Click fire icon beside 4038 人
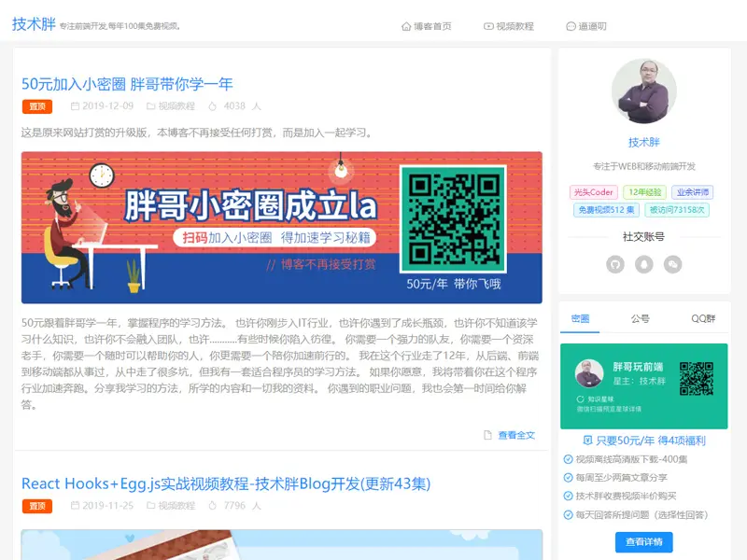 (213, 106)
